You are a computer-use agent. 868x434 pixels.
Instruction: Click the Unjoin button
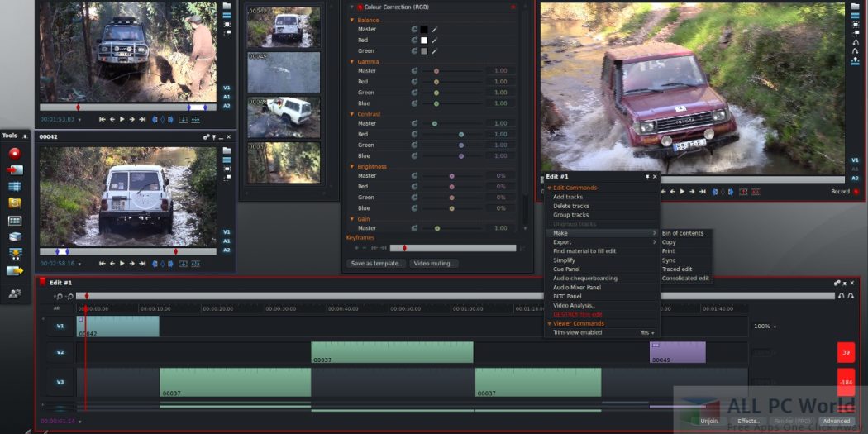click(x=709, y=422)
